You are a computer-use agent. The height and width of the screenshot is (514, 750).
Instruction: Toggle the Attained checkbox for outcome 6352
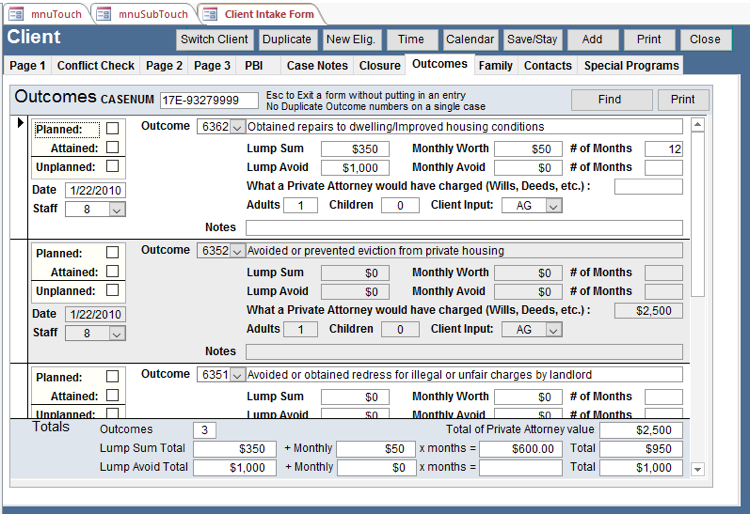[x=113, y=271]
